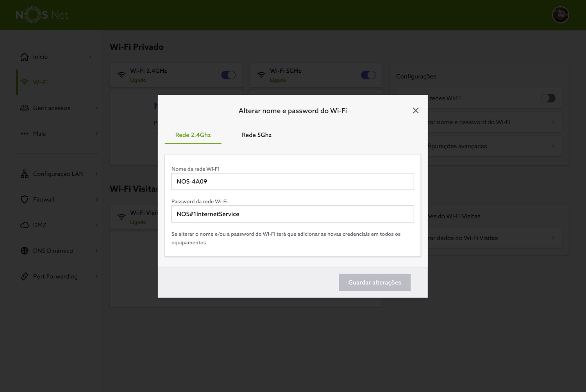Open the user profile avatar

[x=560, y=15]
